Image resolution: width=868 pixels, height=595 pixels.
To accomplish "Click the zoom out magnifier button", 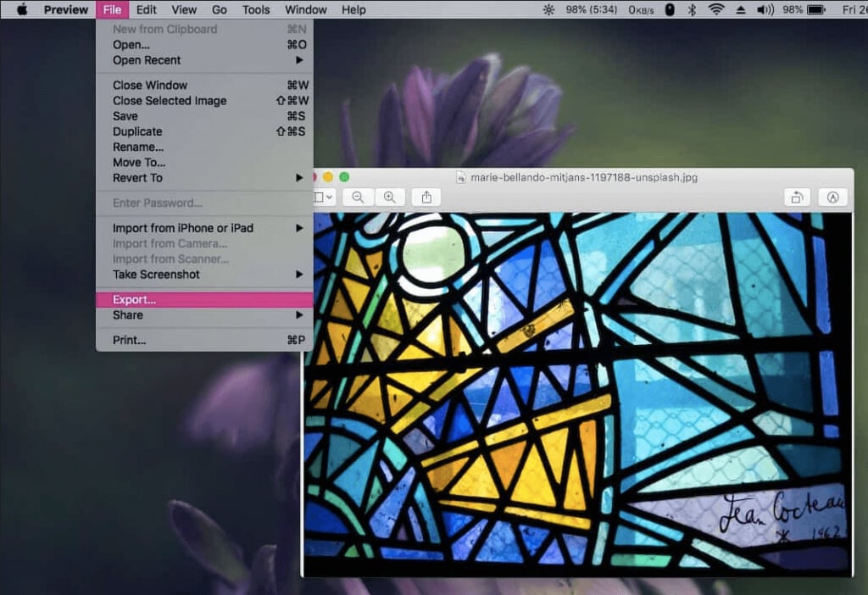I will 358,197.
